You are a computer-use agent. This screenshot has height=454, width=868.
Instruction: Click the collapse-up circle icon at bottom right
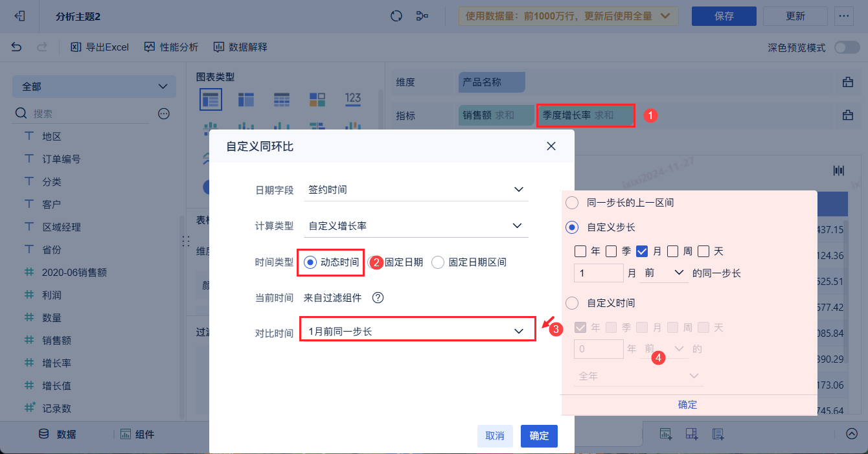852,434
